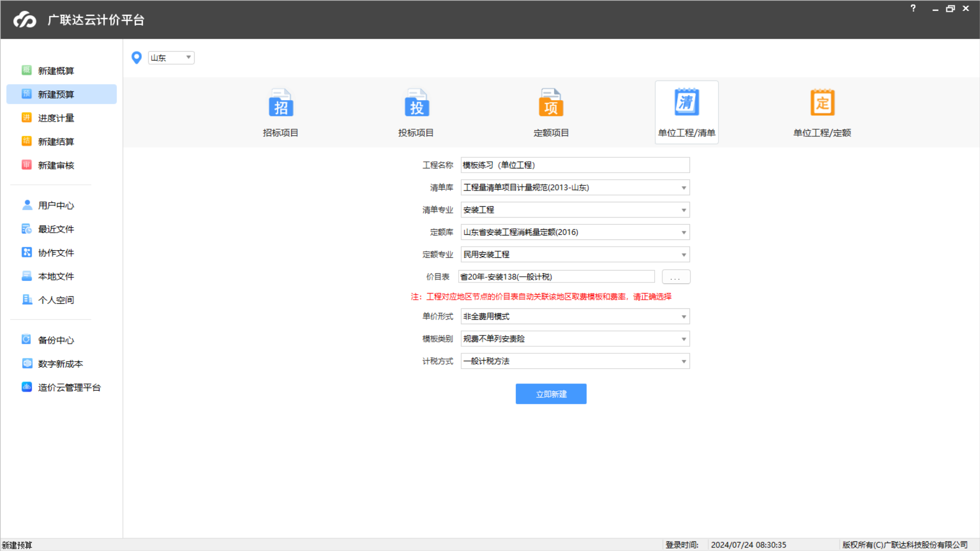The height and width of the screenshot is (551, 980).
Task: Open 造价云管理平台 via its icon
Action: click(x=27, y=387)
